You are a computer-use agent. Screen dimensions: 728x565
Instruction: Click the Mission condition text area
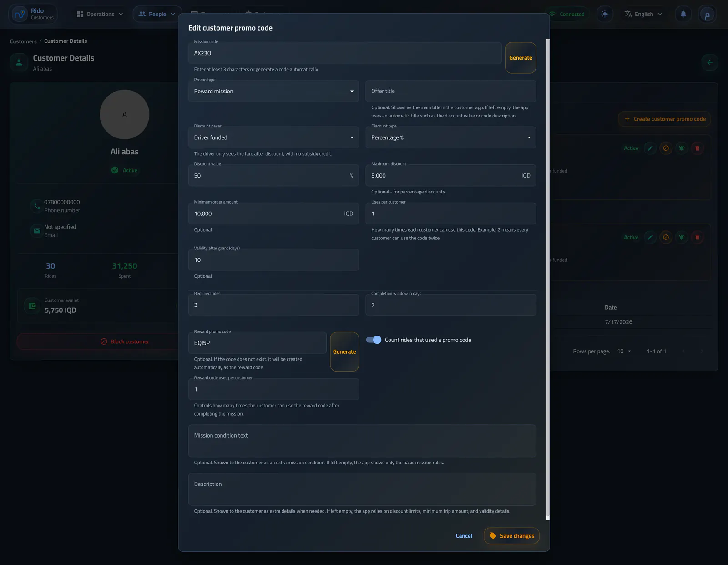tap(362, 441)
